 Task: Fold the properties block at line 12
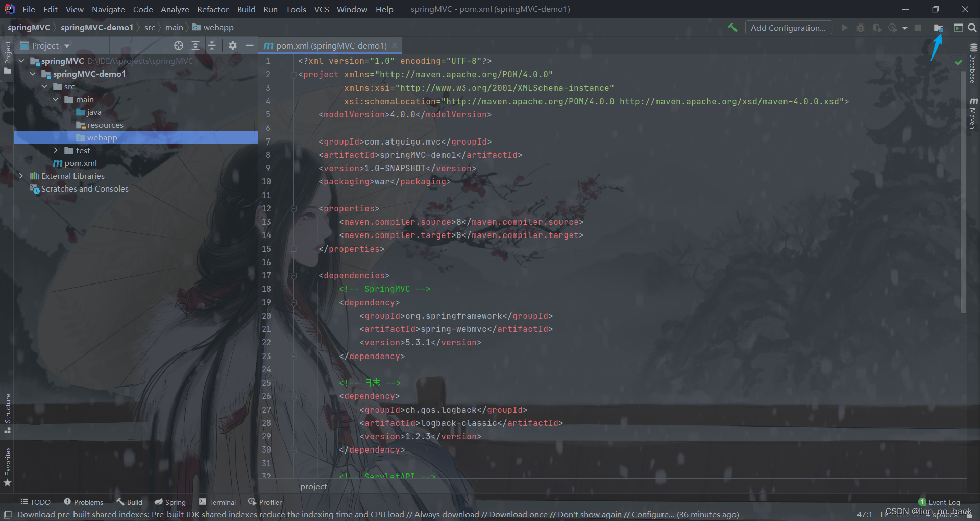point(293,208)
